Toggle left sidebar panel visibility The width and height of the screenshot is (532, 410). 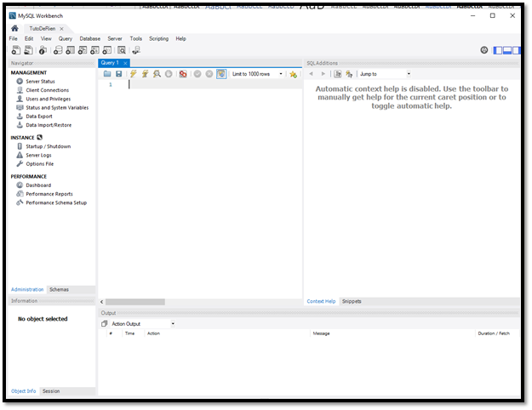(497, 50)
